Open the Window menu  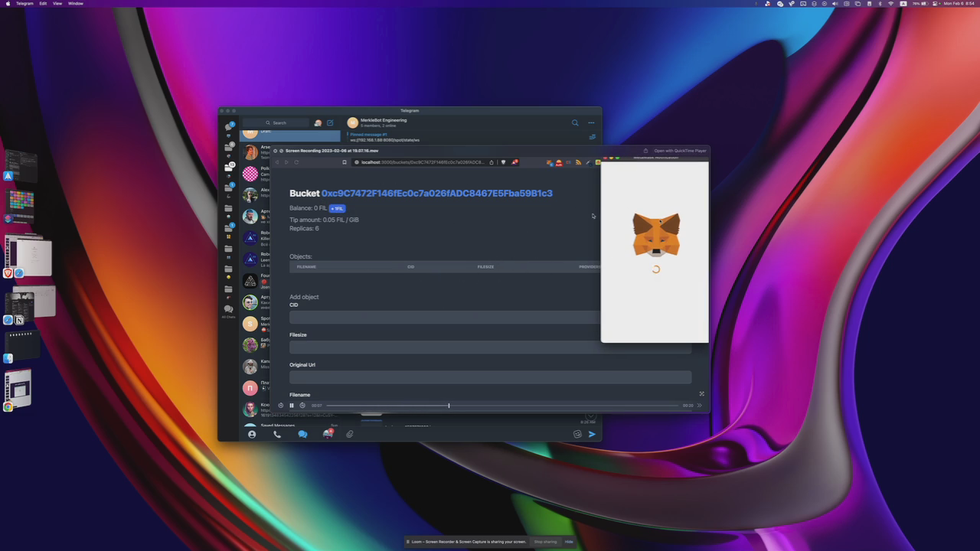[76, 4]
